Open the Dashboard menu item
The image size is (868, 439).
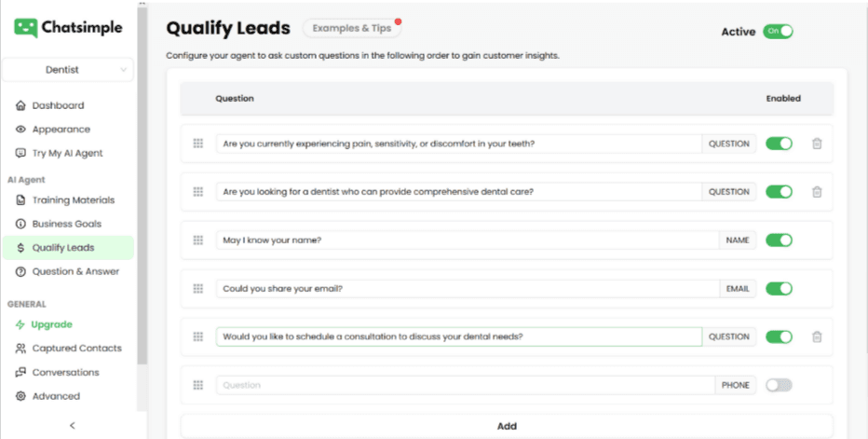click(x=58, y=105)
